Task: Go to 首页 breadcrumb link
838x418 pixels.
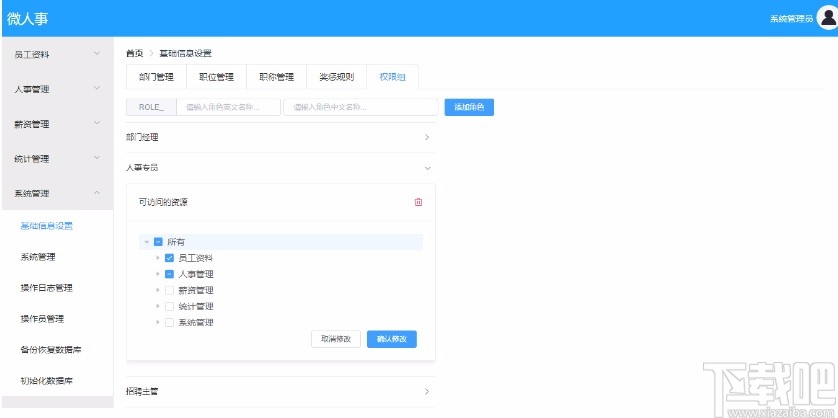Action: [135, 53]
